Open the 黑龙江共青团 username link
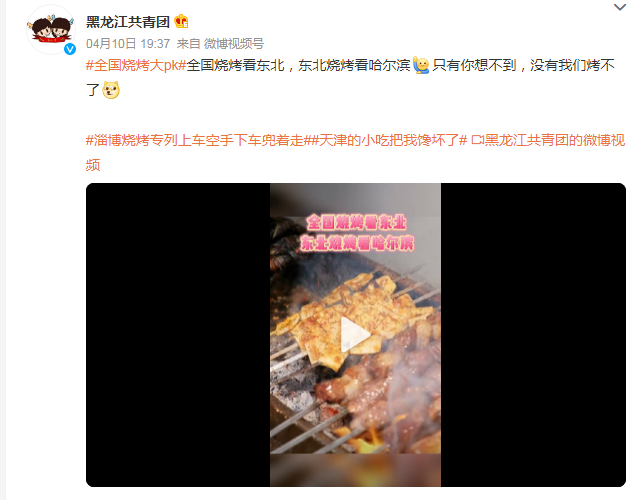Image resolution: width=644 pixels, height=500 pixels. point(128,22)
